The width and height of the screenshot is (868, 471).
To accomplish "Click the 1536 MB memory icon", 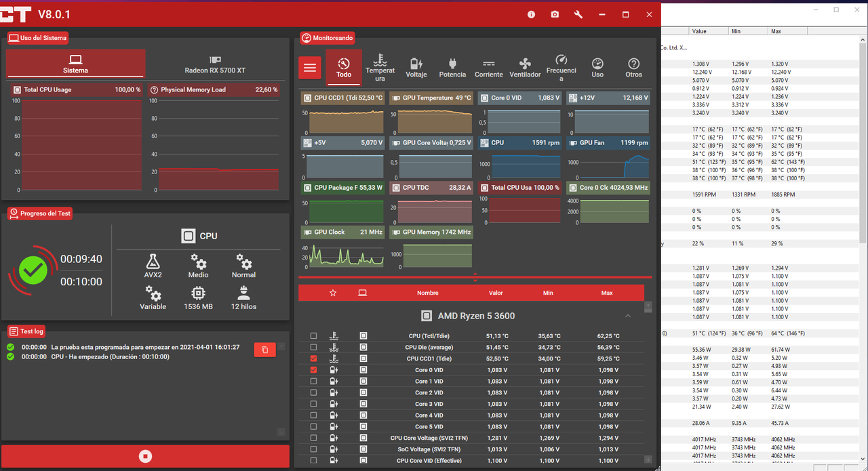I will 198,293.
